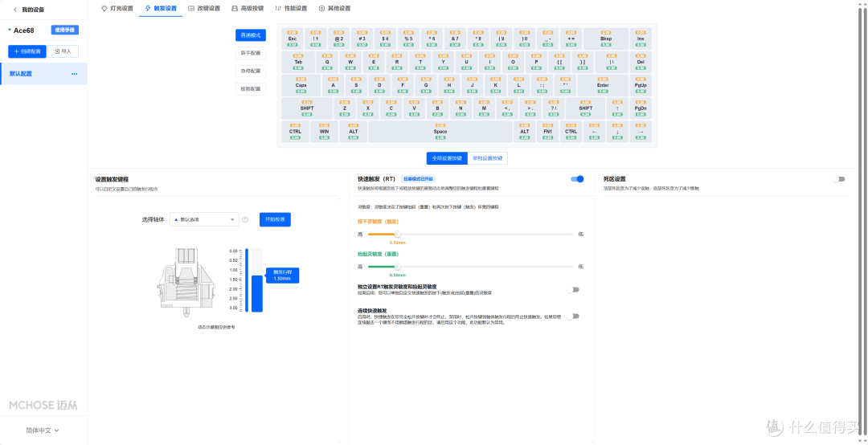The width and height of the screenshot is (868, 445).
Task: Go to the 高级按键 tab
Action: pos(247,8)
